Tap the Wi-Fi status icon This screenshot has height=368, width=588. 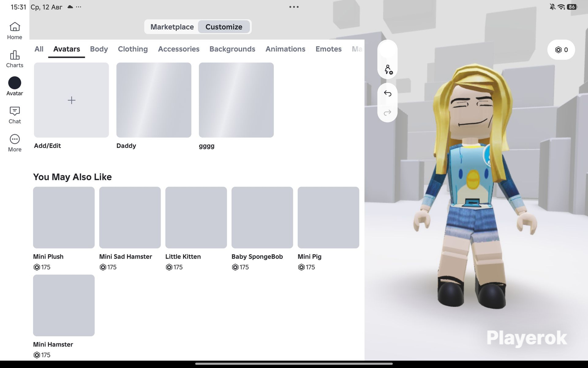click(561, 7)
